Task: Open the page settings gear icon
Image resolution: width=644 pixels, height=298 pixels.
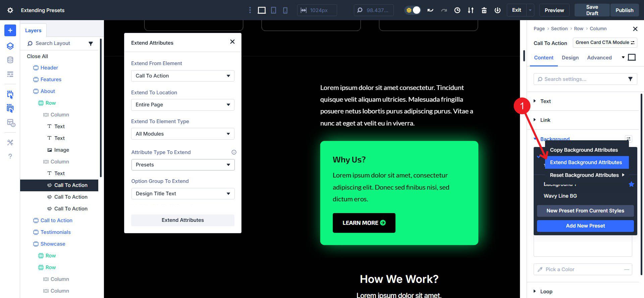Action: click(x=10, y=10)
